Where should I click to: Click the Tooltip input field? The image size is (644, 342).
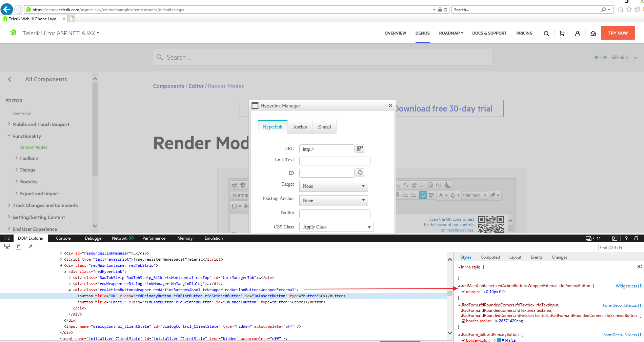pyautogui.click(x=335, y=214)
